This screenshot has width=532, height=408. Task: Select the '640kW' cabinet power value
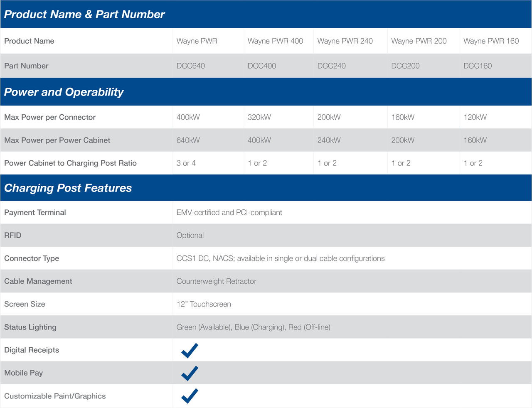(x=188, y=140)
